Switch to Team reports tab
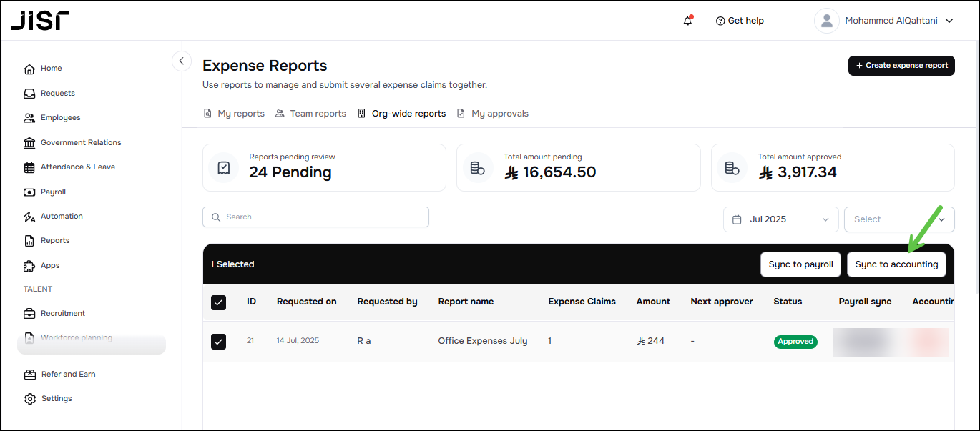Screen dimensions: 980x431 (310, 114)
